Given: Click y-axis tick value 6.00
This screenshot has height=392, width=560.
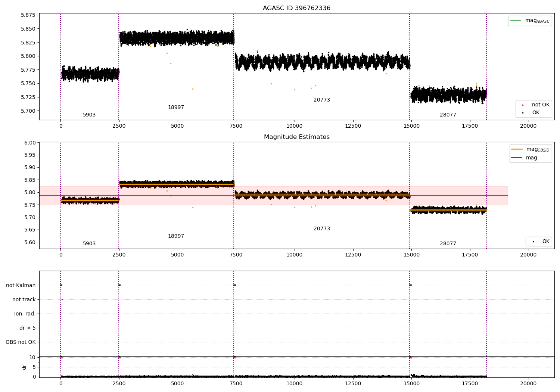Looking at the screenshot, I should tap(29, 143).
